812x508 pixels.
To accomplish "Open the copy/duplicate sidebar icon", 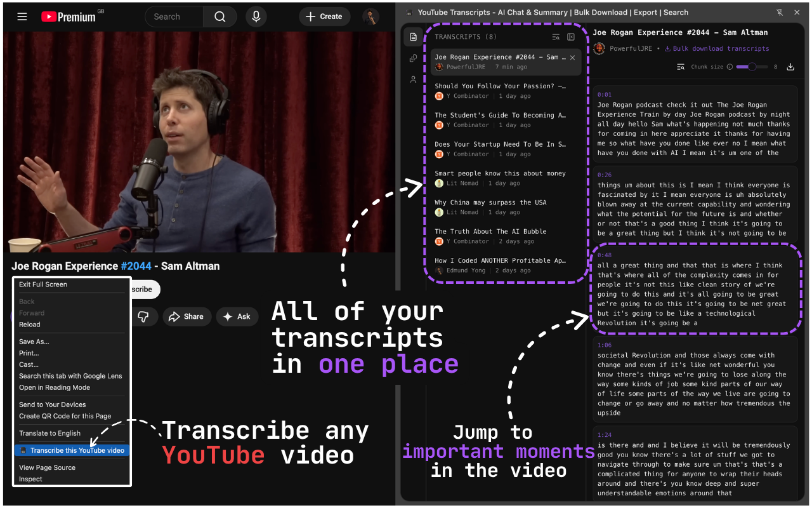I will pyautogui.click(x=414, y=58).
